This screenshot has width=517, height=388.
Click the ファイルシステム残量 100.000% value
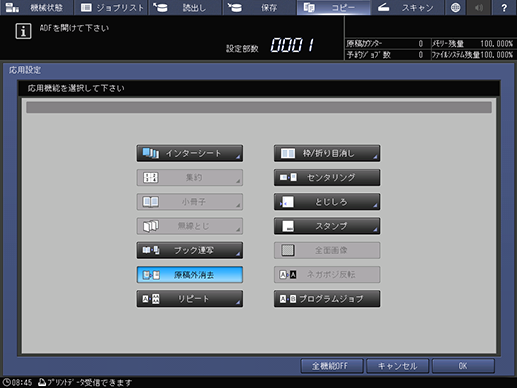click(497, 55)
